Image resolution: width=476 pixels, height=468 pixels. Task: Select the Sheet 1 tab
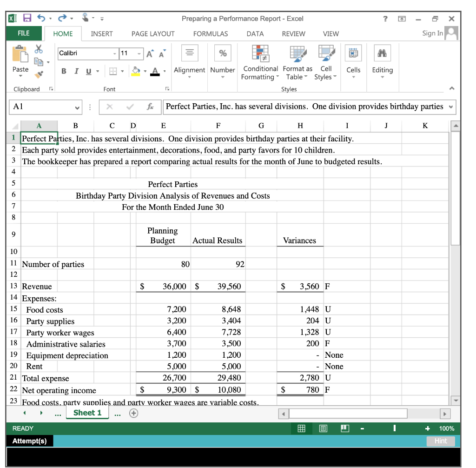pyautogui.click(x=87, y=412)
